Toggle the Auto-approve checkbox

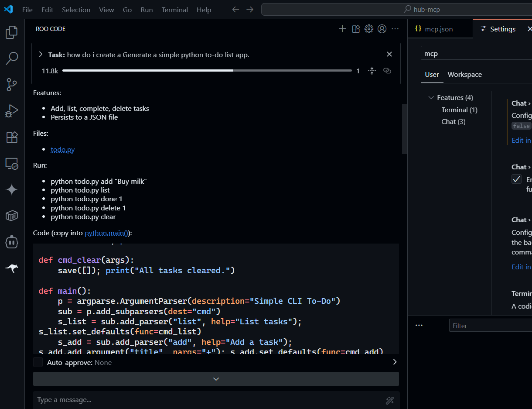(x=38, y=362)
